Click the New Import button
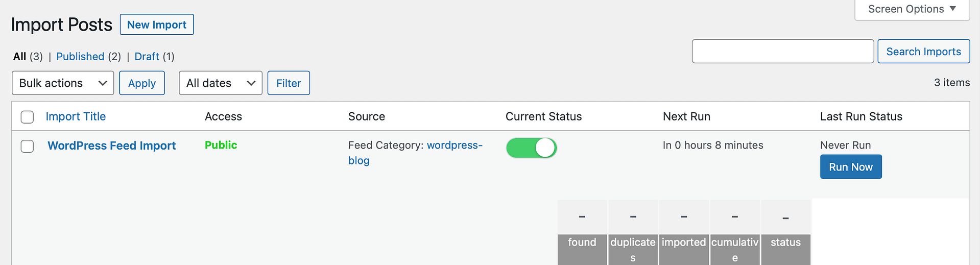 click(x=157, y=25)
